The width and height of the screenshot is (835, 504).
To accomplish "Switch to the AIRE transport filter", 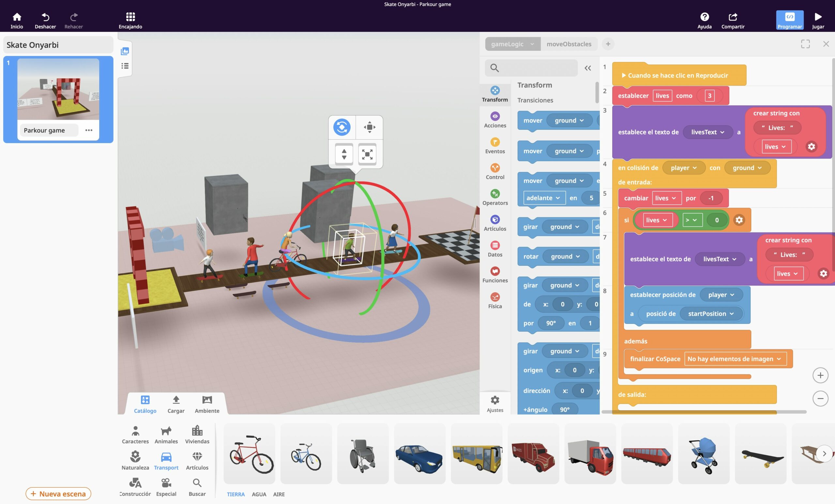I will [279, 494].
